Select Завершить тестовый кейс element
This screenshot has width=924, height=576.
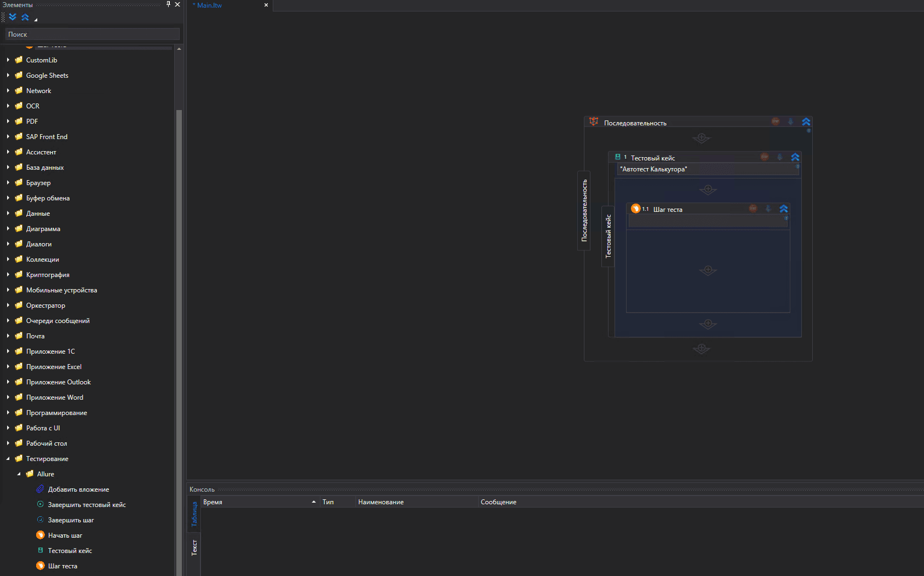(x=87, y=505)
